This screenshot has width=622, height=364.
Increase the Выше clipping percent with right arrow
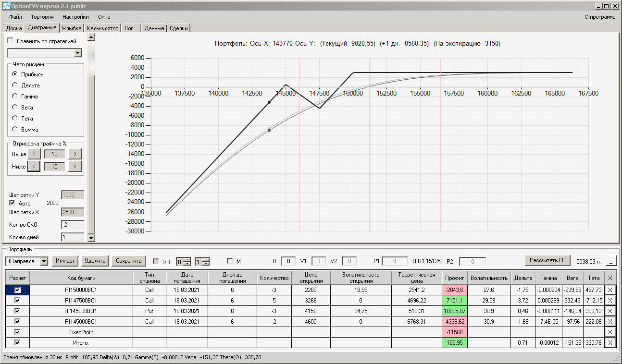pos(75,154)
